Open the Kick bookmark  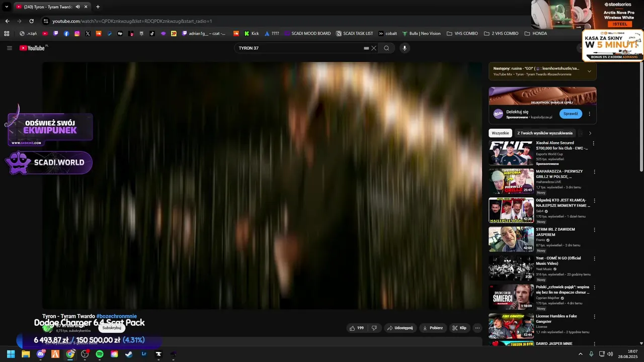pos(252,34)
